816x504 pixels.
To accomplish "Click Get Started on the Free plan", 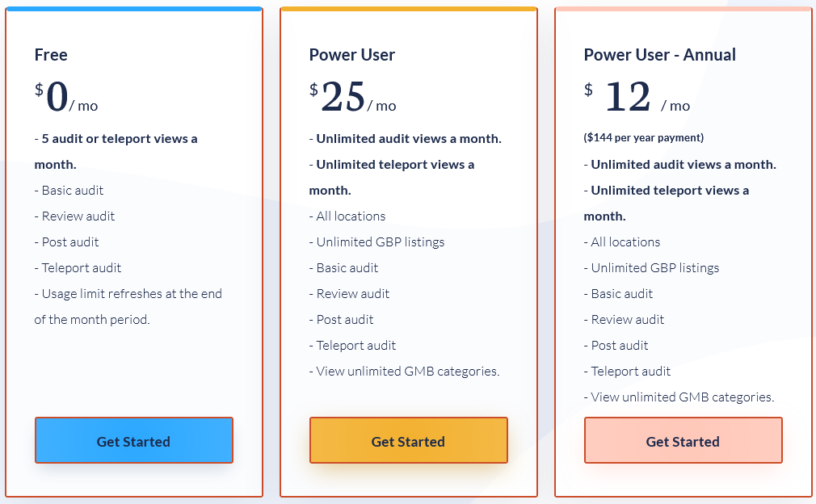I will (x=133, y=441).
